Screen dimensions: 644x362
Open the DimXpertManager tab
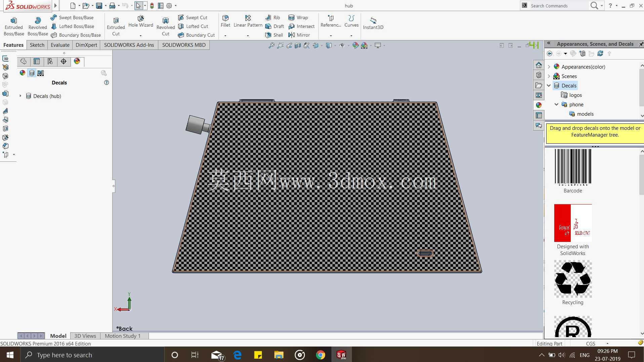64,61
